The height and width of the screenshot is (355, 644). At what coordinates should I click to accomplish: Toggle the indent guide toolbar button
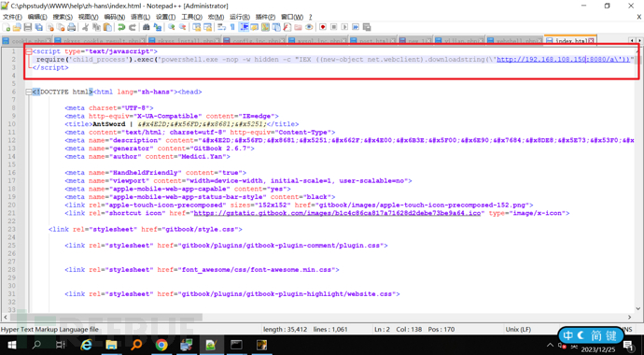pyautogui.click(x=244, y=27)
